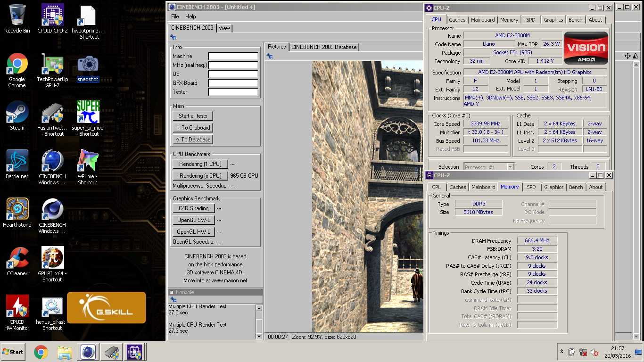Open the Help menu in CINEBENCH

coord(190,16)
